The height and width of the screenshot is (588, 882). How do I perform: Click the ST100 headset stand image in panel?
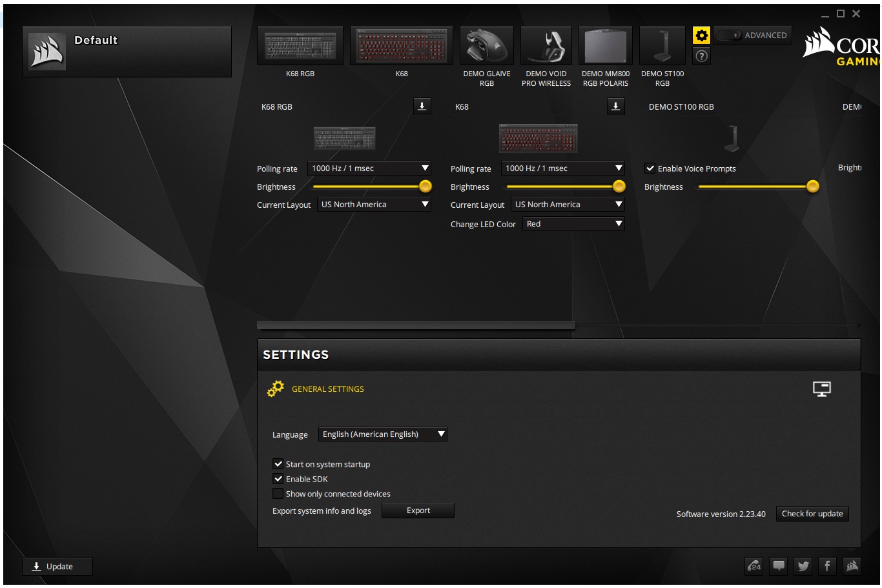[732, 139]
